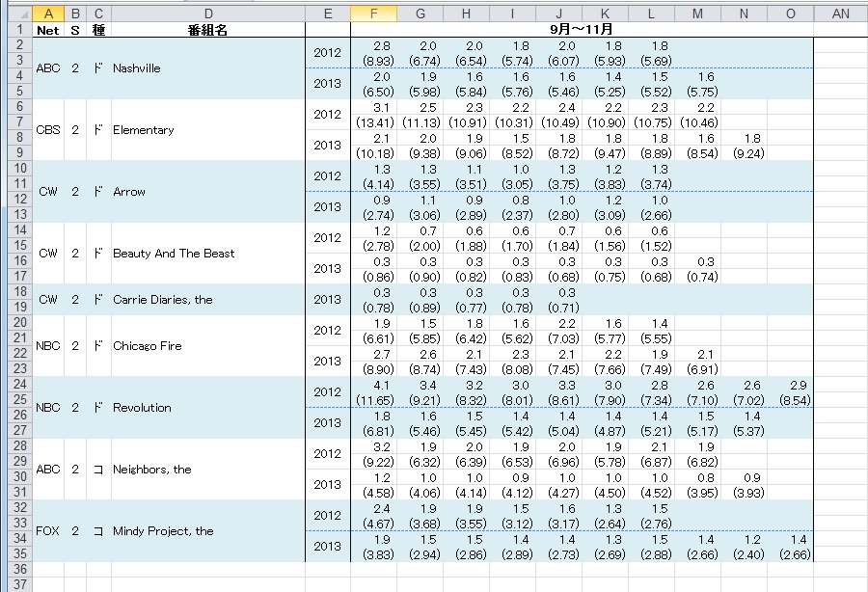This screenshot has height=592, width=868.
Task: Select the cell containing (3.93)
Action: coord(744,493)
